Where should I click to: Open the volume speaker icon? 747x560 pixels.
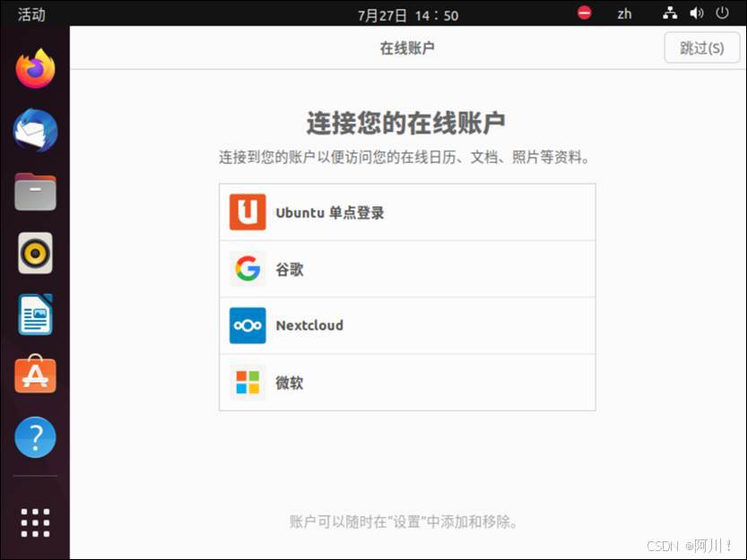click(697, 13)
